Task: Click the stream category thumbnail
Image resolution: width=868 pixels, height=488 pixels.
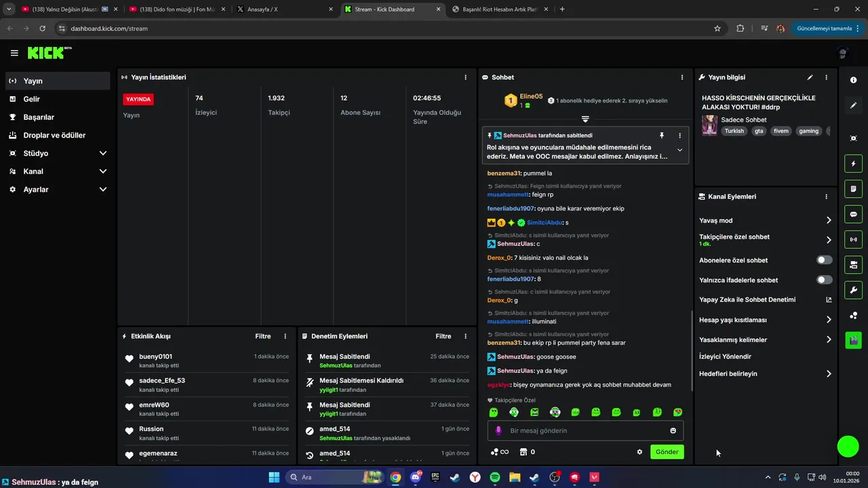Action: tap(709, 125)
